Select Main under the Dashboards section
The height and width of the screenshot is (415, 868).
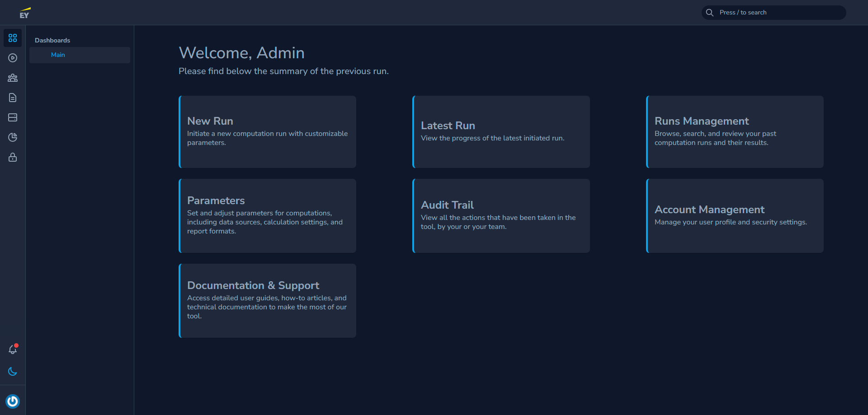[58, 55]
